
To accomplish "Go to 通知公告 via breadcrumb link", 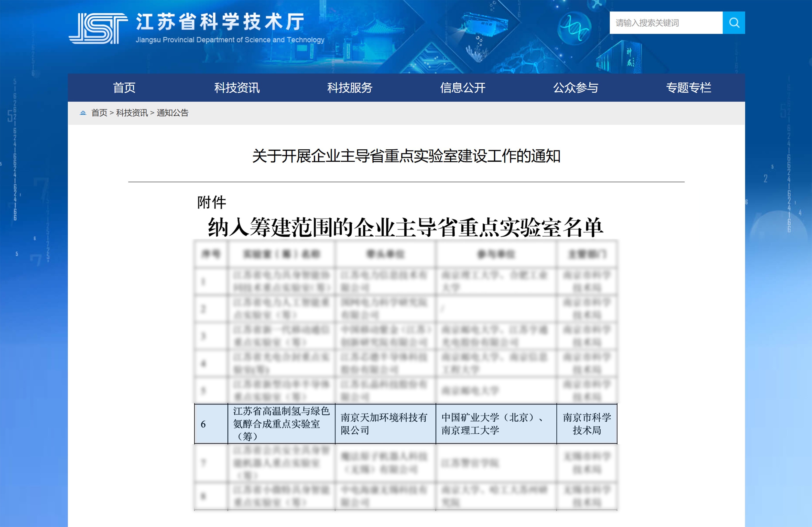I will point(173,113).
